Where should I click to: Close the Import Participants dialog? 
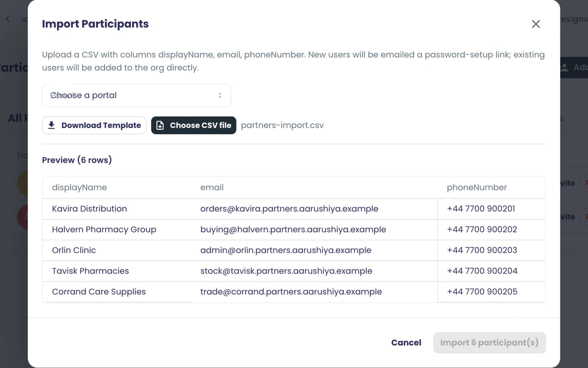point(536,24)
